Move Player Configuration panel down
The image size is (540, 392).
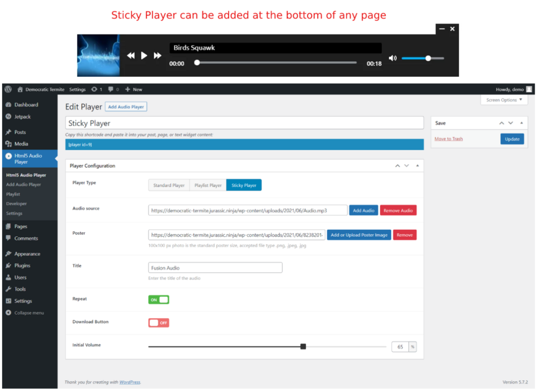tap(407, 166)
